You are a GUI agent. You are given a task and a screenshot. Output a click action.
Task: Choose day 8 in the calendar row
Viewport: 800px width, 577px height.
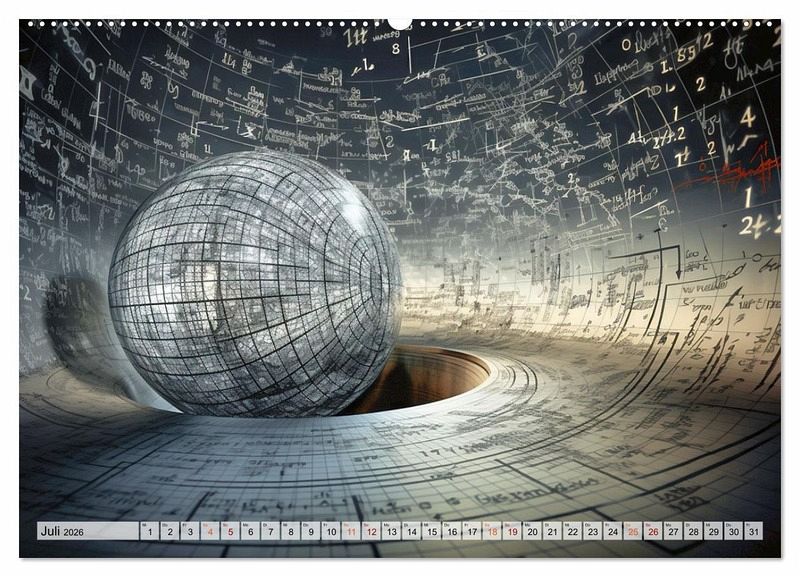290,532
